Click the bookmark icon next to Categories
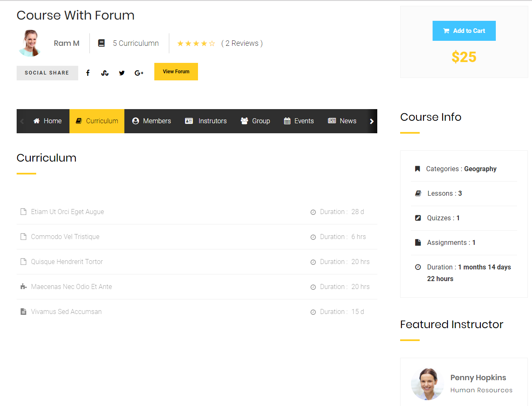Screen dimensions: 532x406 (418, 169)
